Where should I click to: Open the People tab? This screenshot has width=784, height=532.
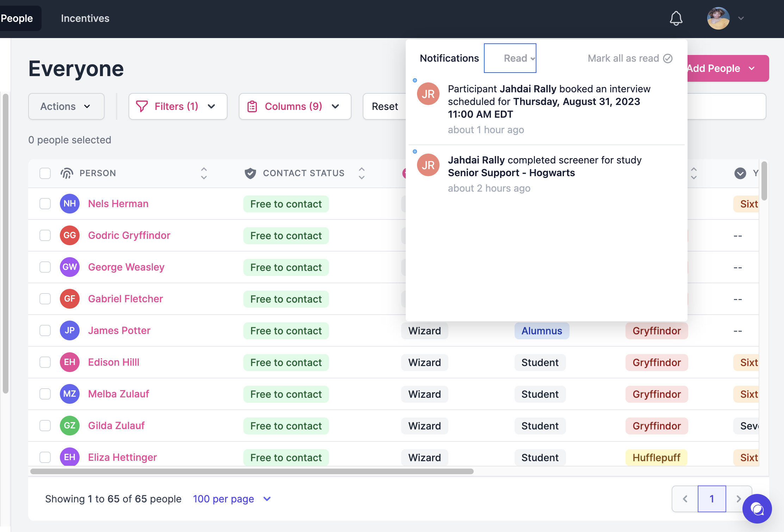tap(17, 18)
